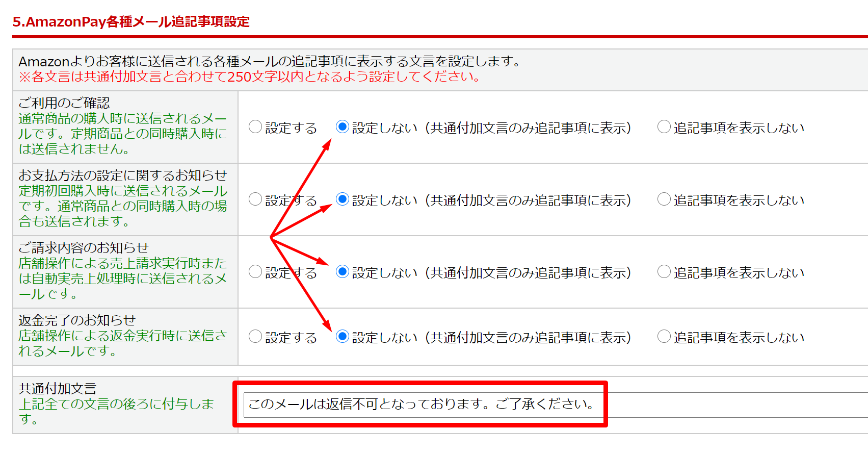This screenshot has width=868, height=454.
Task: Click the ご請求内容のお知らせ row label
Action: 84,248
